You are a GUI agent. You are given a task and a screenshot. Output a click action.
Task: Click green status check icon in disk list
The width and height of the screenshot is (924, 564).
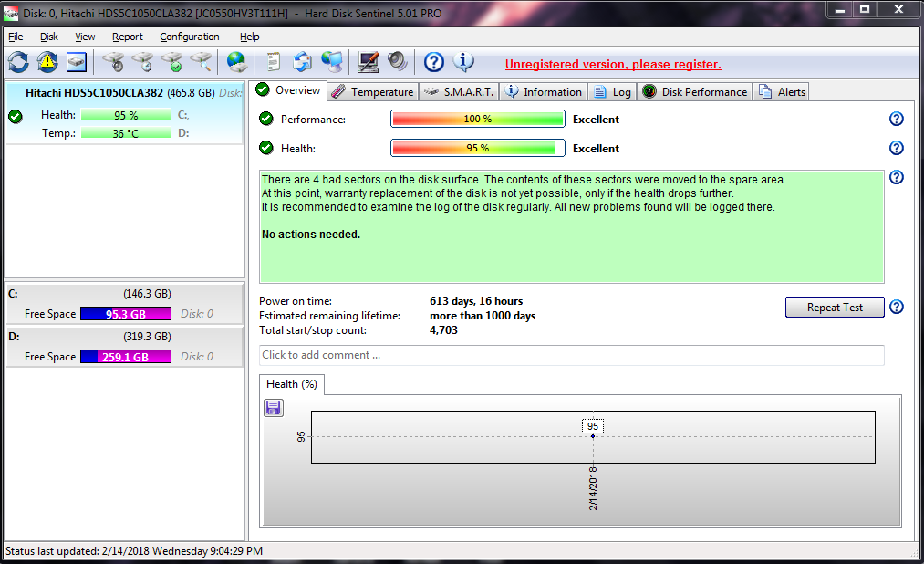click(16, 116)
